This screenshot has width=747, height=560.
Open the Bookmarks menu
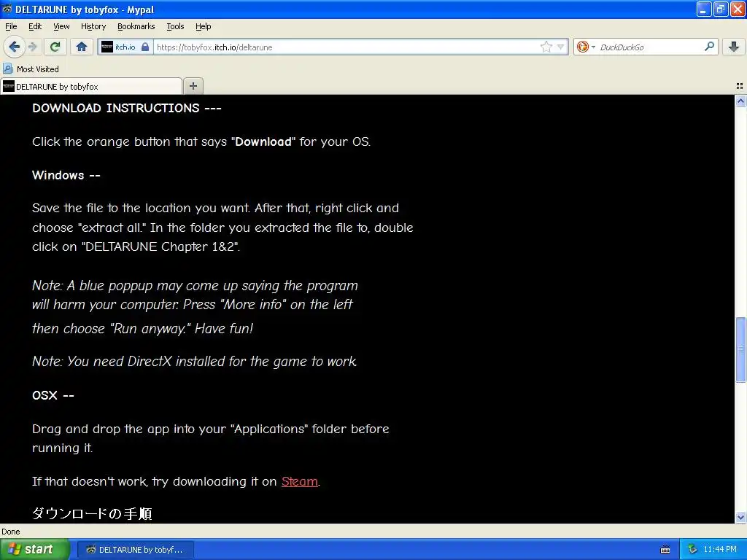[136, 26]
